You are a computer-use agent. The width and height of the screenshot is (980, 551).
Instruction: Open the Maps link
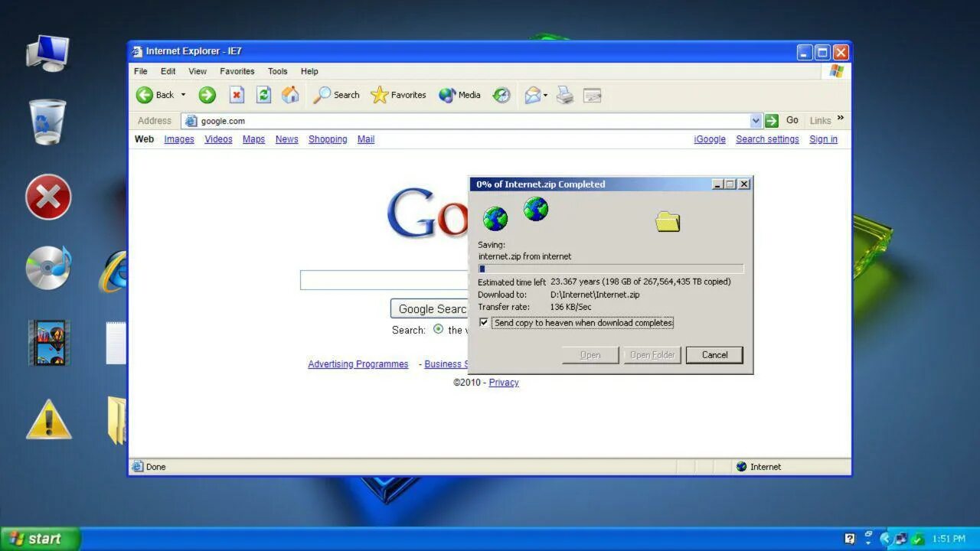tap(253, 139)
